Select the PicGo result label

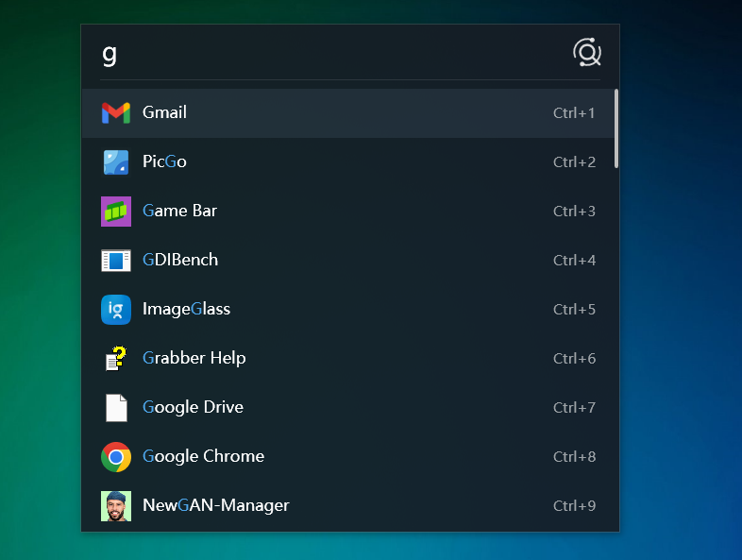(164, 161)
